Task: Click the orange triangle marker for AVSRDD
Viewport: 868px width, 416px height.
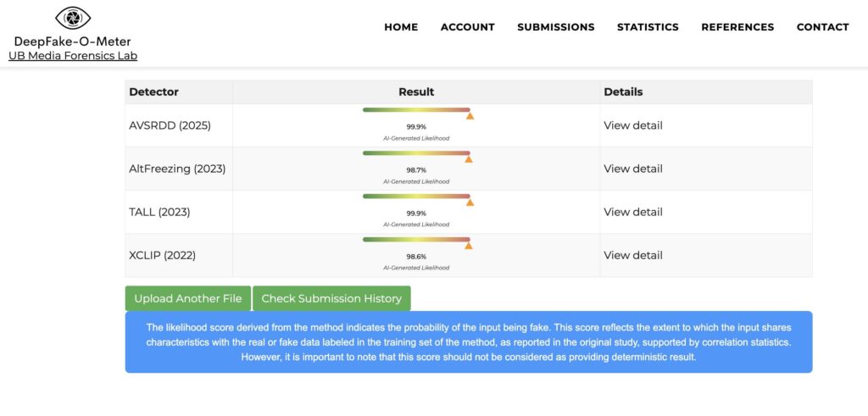Action: [x=470, y=116]
